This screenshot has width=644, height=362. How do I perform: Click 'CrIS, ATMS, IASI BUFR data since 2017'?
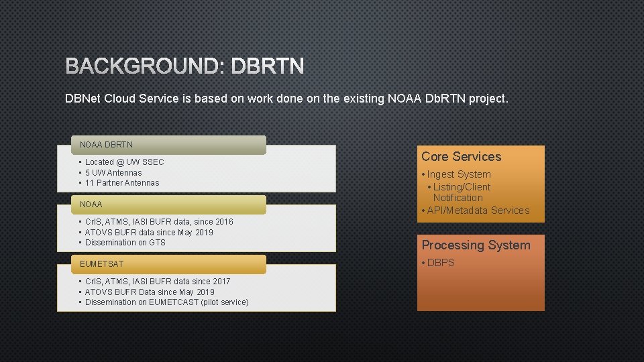click(x=157, y=282)
